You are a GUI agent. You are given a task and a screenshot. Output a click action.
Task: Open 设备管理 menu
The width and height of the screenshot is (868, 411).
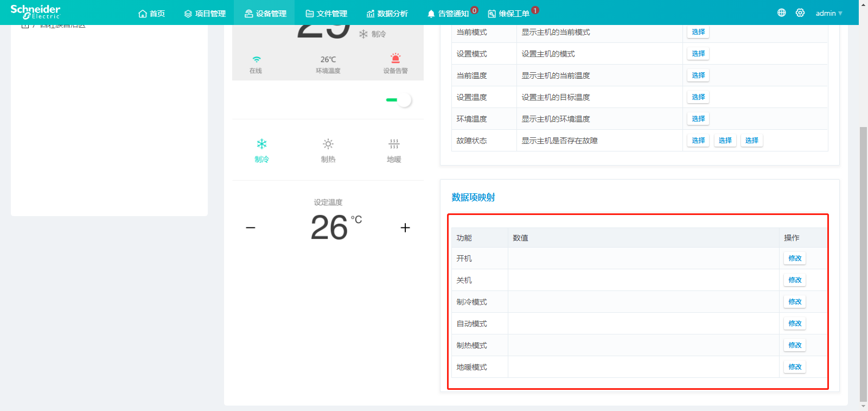[265, 13]
